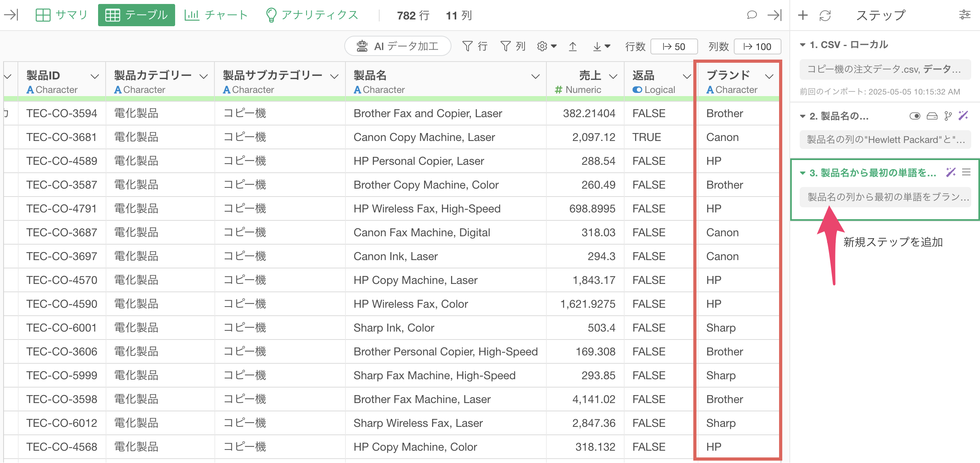Switch to the テーブル tab

tap(136, 15)
